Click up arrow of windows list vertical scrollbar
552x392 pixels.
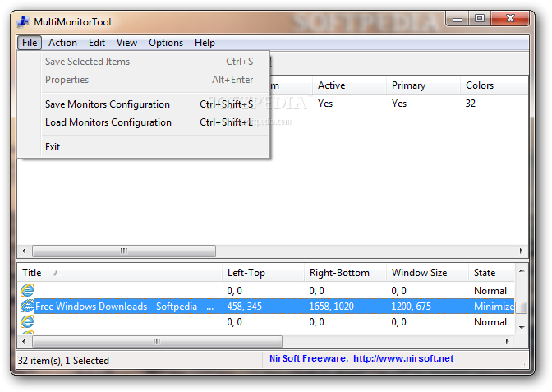[522, 271]
